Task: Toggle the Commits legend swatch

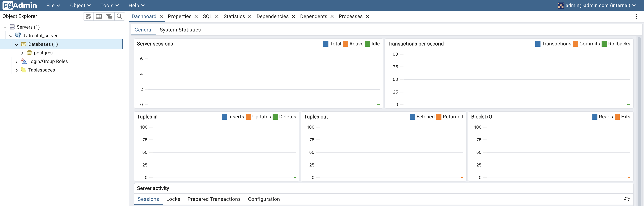Action: 575,44
